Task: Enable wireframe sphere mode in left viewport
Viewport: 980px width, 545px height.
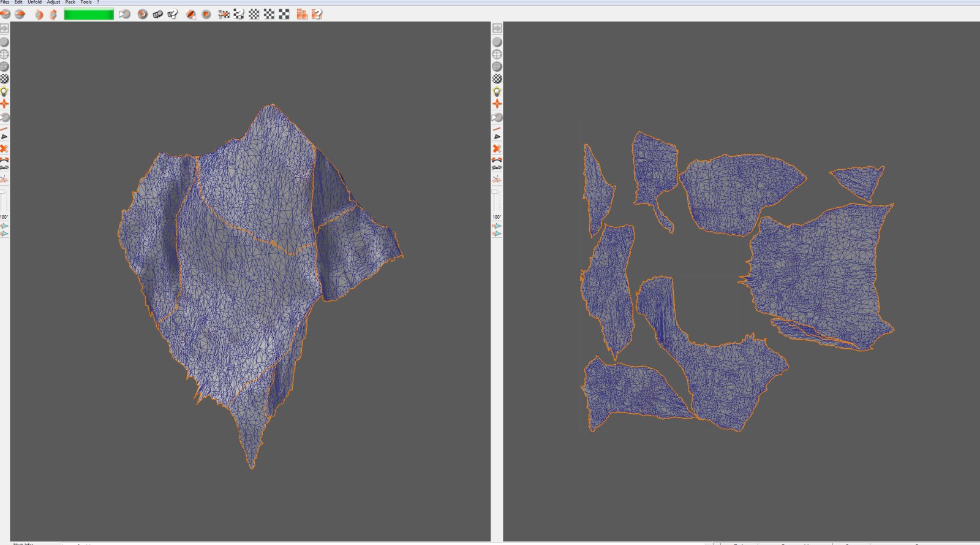Action: point(4,54)
